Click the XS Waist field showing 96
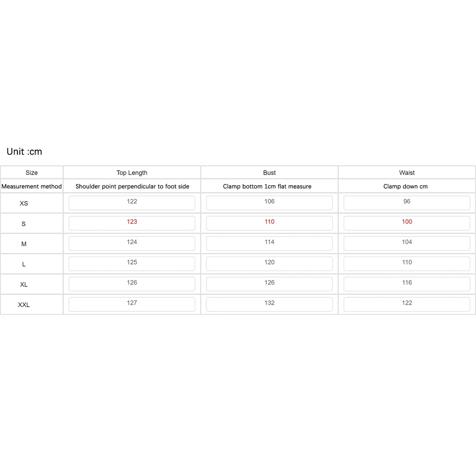Image resolution: width=476 pixels, height=476 pixels. coord(407,203)
